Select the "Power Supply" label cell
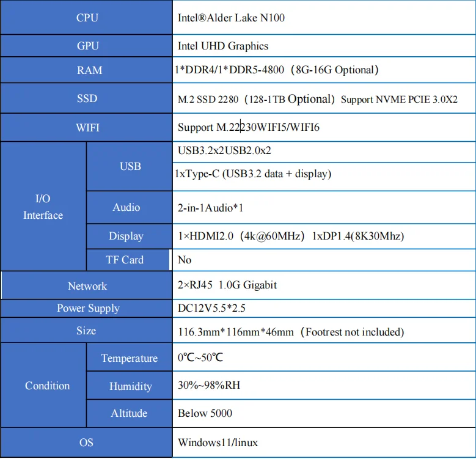 click(87, 309)
